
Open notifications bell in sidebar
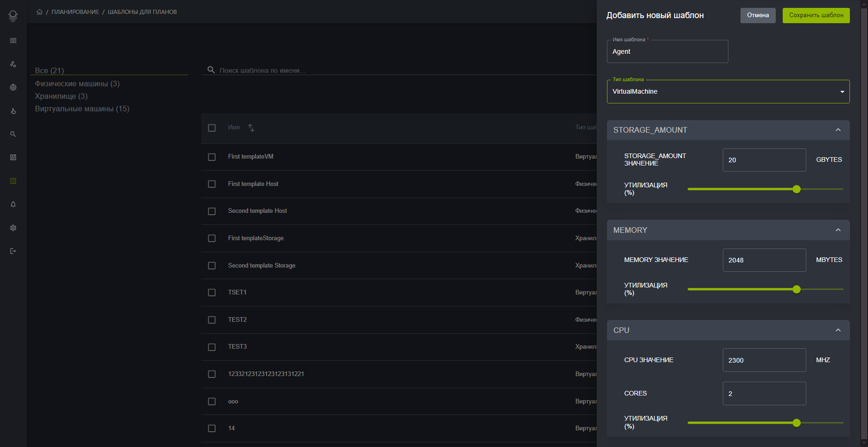pyautogui.click(x=13, y=204)
